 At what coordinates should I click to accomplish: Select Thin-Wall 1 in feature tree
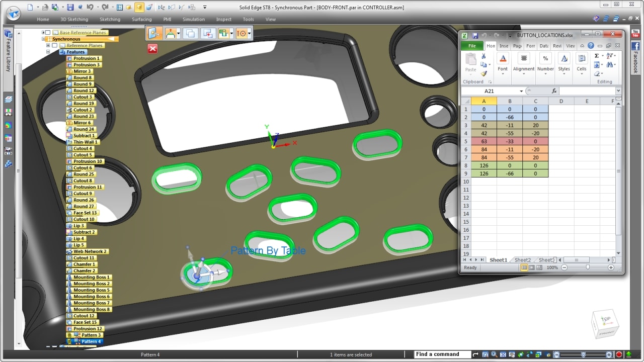pyautogui.click(x=86, y=142)
